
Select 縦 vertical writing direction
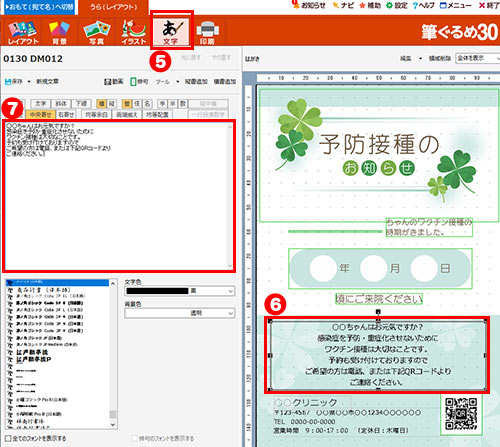tap(111, 104)
